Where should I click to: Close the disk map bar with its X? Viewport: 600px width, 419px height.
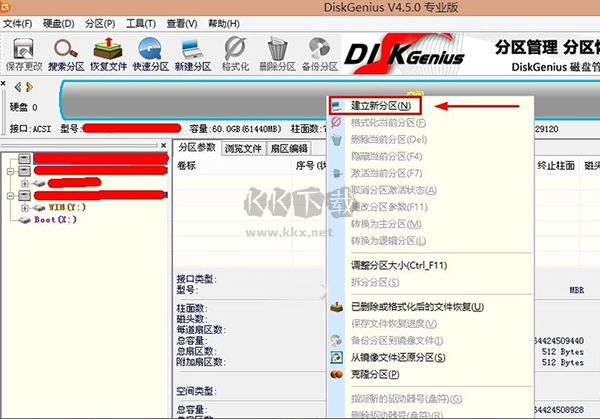[x=3, y=83]
